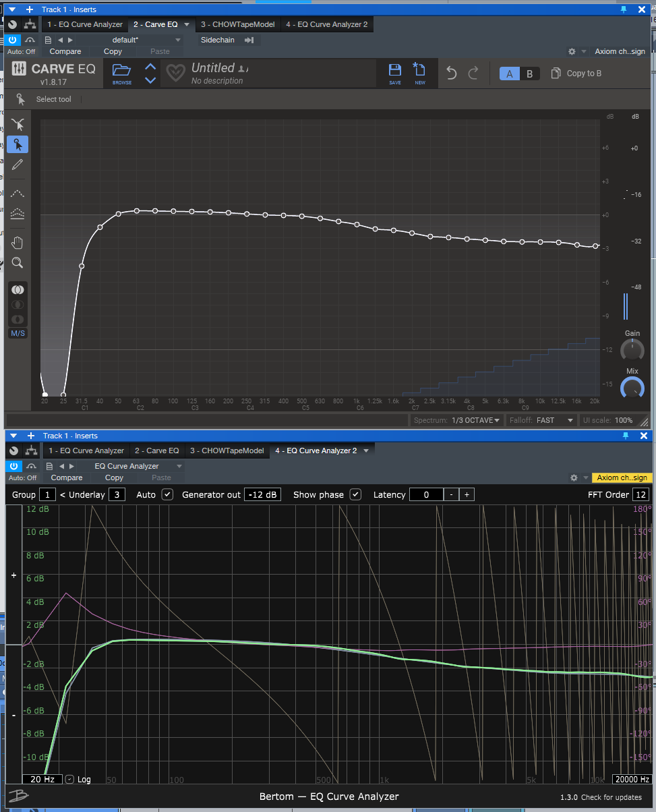Bypass EQ Curve Analyzer with power button

pos(14,466)
